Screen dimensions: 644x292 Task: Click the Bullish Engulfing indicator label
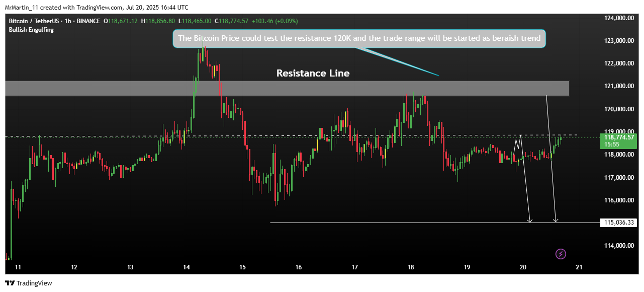pos(31,30)
